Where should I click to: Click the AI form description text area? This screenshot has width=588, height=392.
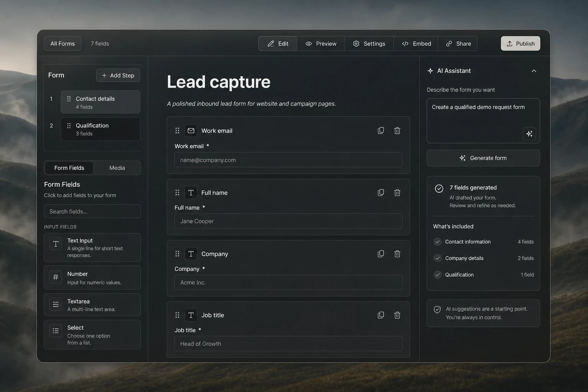coord(483,121)
